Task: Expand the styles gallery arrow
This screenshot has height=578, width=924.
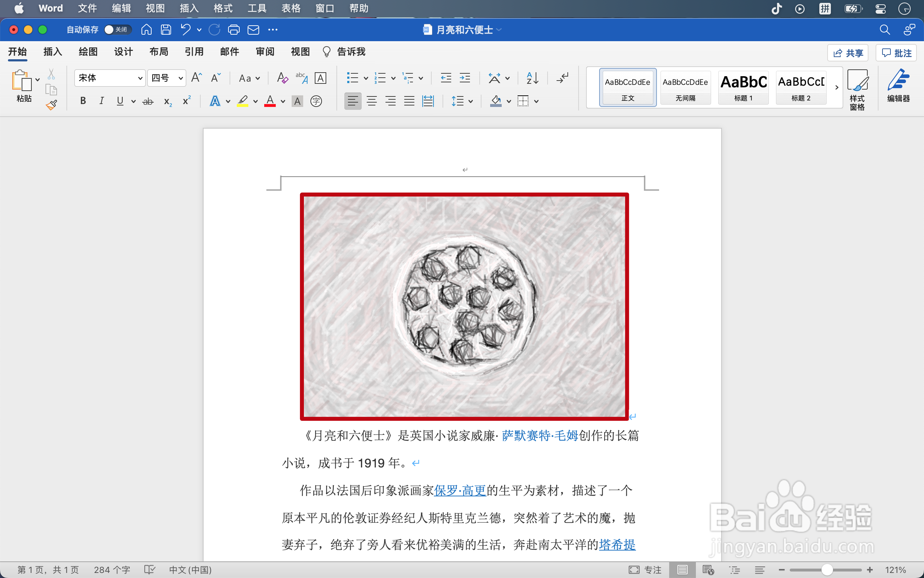Action: (837, 87)
